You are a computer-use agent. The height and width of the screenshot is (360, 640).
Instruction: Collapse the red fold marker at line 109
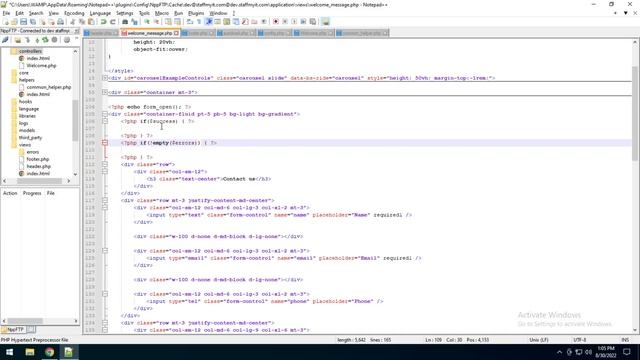pos(105,143)
